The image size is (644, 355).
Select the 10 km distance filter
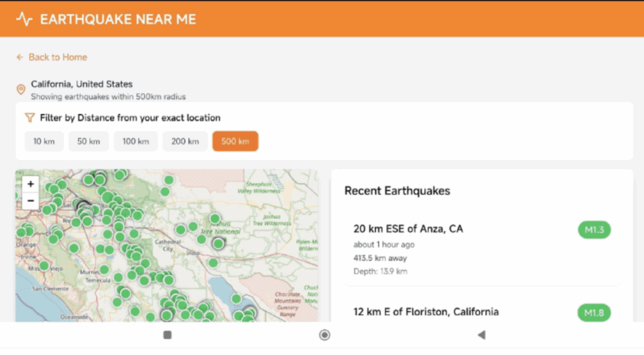44,141
